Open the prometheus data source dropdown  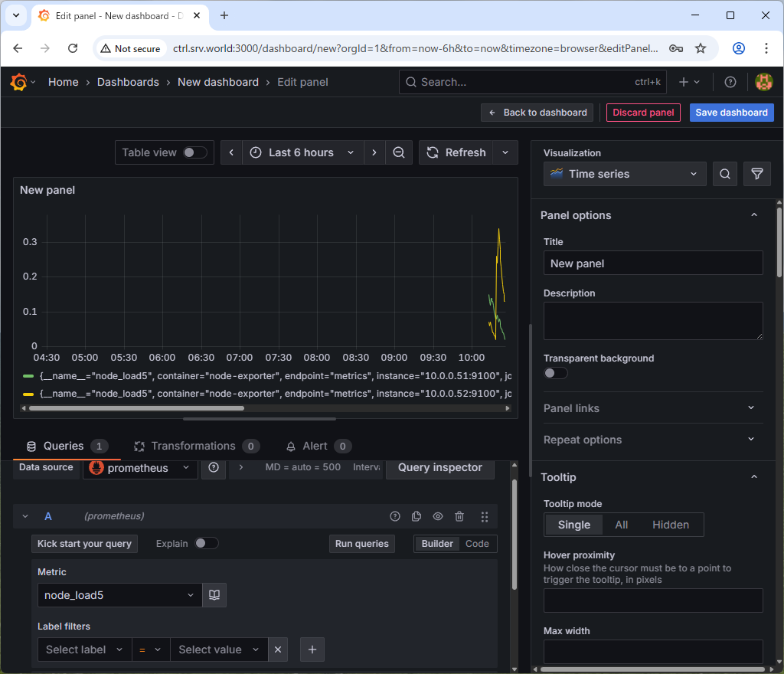(x=140, y=468)
